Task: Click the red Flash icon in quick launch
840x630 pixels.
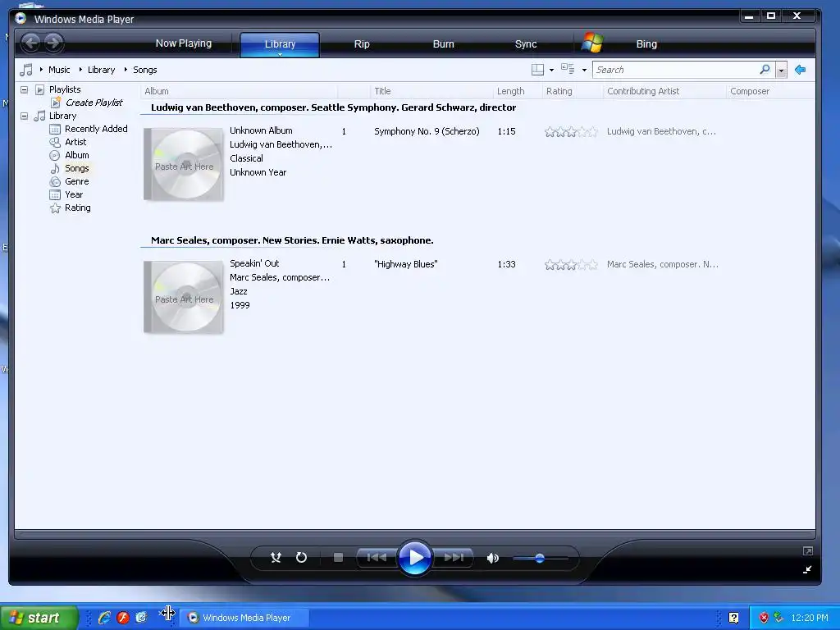Action: coord(123,618)
